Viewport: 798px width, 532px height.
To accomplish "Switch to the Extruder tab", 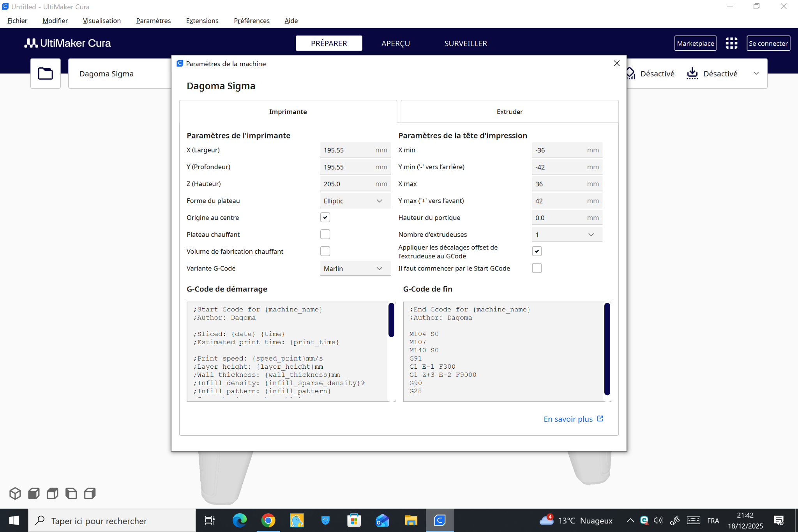I will click(509, 112).
